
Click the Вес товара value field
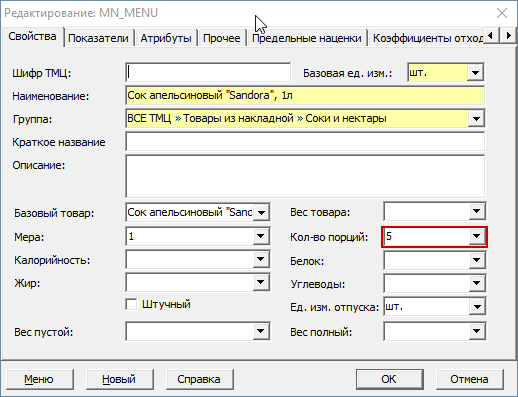pos(426,211)
